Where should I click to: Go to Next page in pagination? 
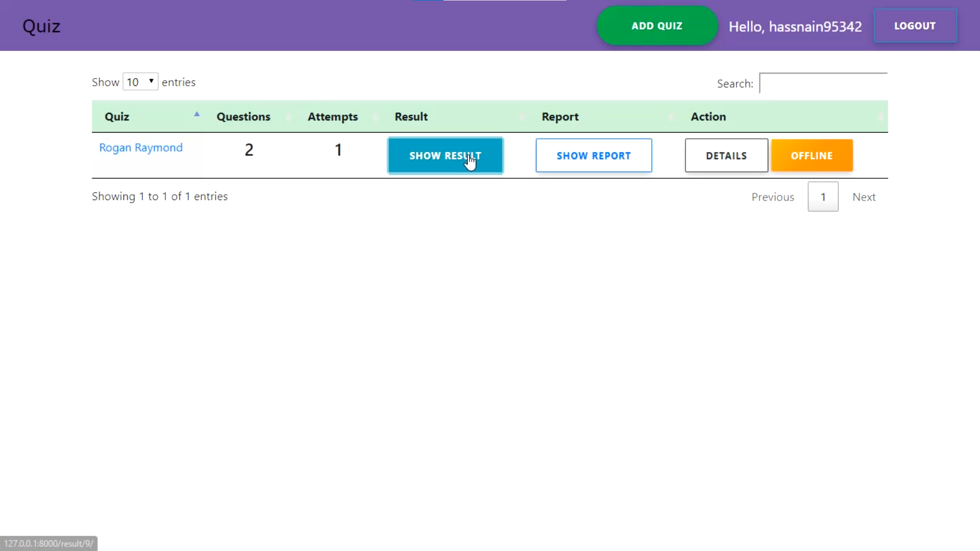click(864, 197)
